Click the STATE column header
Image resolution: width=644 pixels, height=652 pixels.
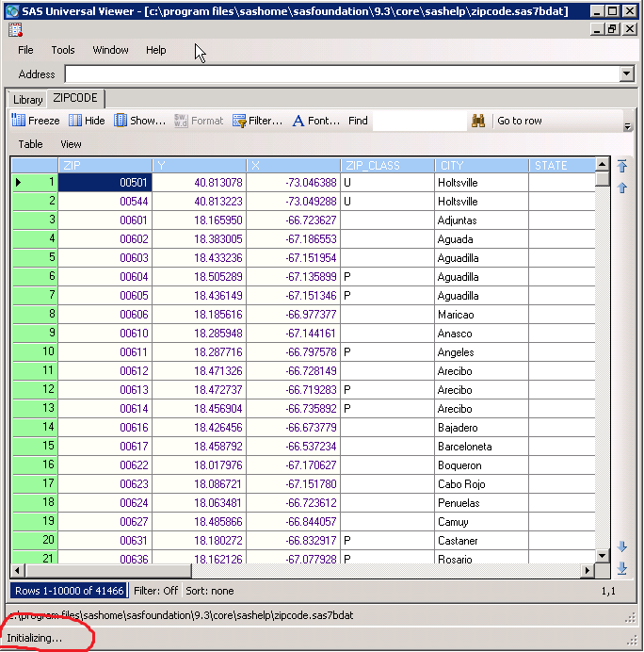pos(562,166)
